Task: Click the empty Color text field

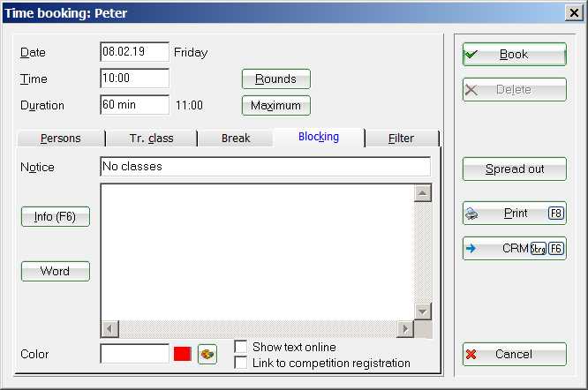Action: tap(134, 354)
